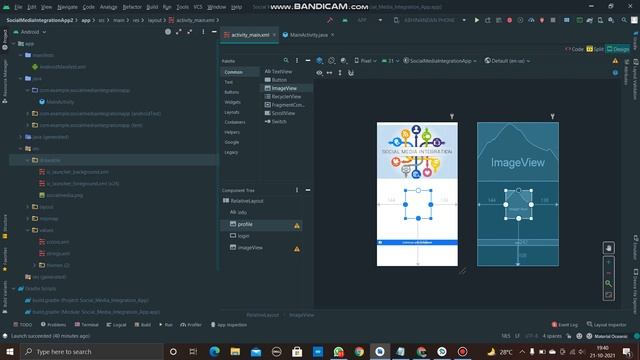640x360 pixels.
Task: Open the Event Log panel
Action: coord(565,324)
